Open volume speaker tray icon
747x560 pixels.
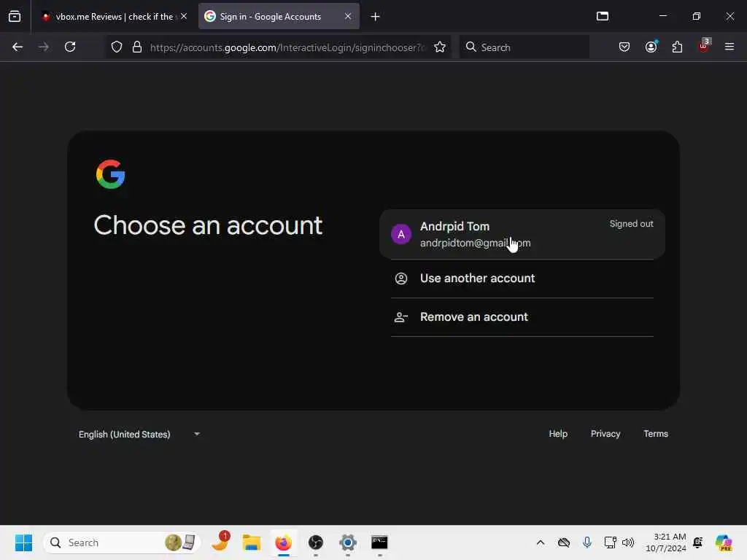[x=628, y=542]
